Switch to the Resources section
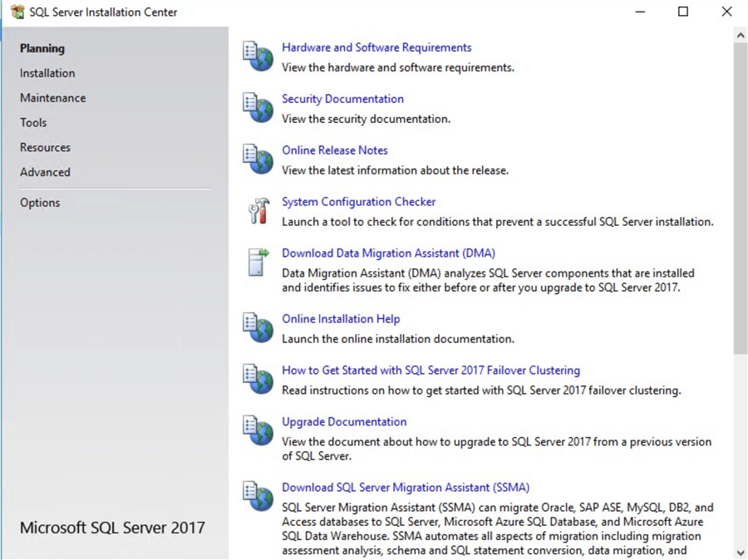Screen dimensions: 748x560 45,147
